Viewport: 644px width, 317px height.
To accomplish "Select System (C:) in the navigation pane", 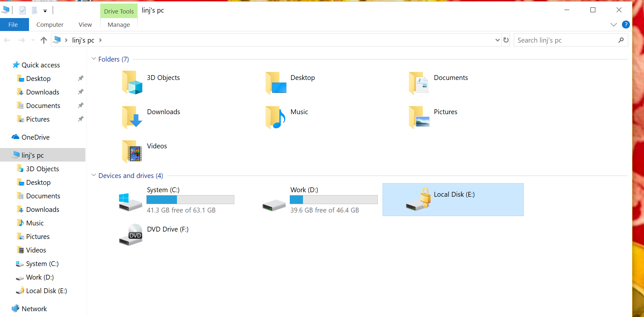I will tap(42, 264).
